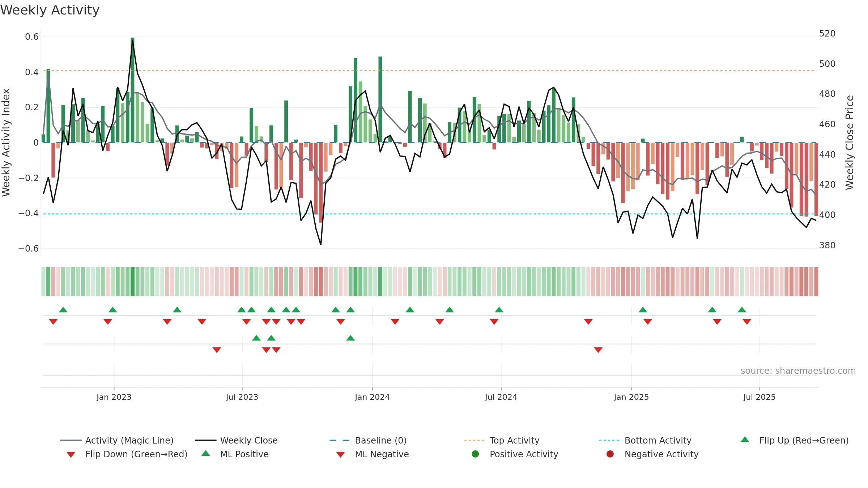Toggle Baseline (0) legend entry

click(368, 440)
